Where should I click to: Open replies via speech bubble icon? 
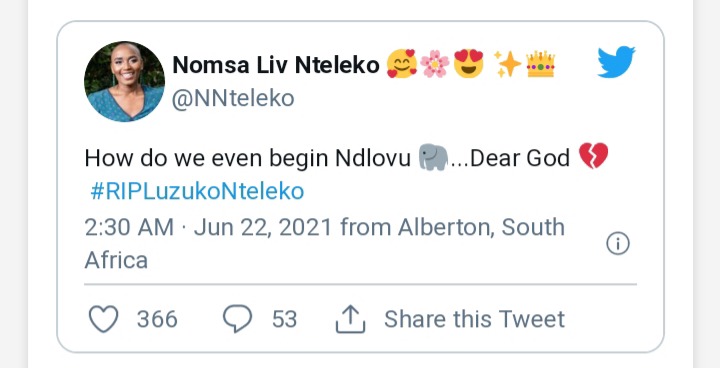click(x=237, y=318)
